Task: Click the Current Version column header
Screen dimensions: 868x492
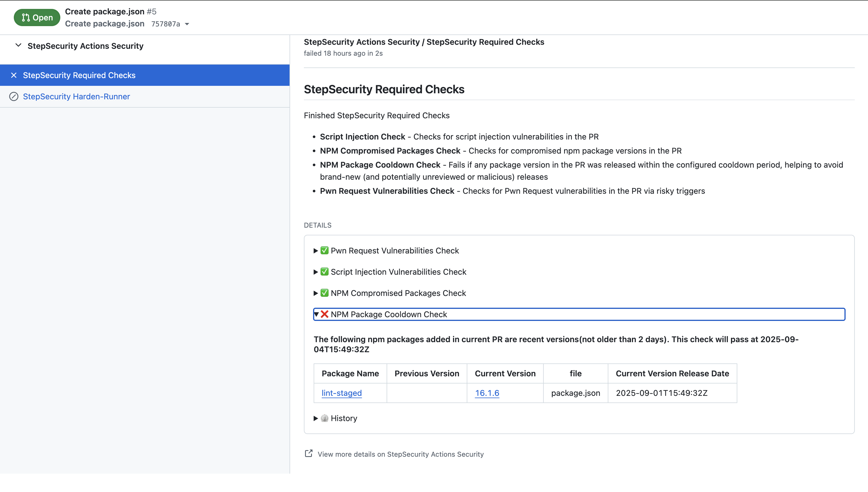Action: pos(505,373)
